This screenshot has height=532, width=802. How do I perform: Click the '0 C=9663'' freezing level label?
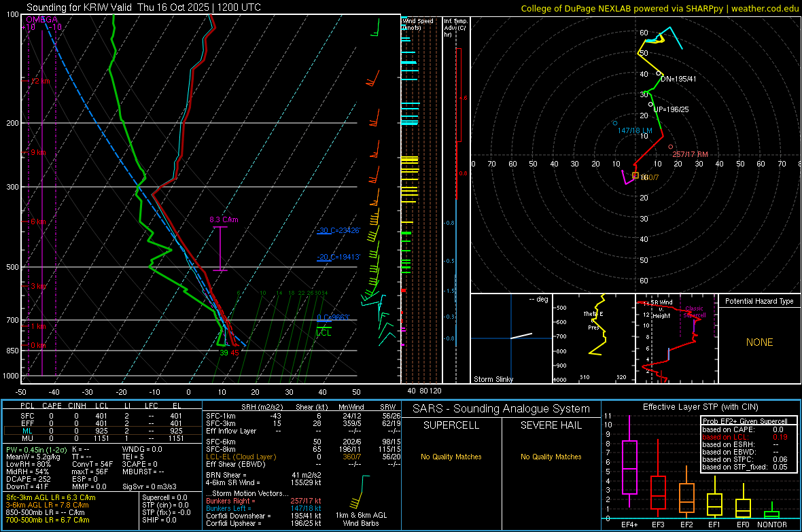coord(333,317)
